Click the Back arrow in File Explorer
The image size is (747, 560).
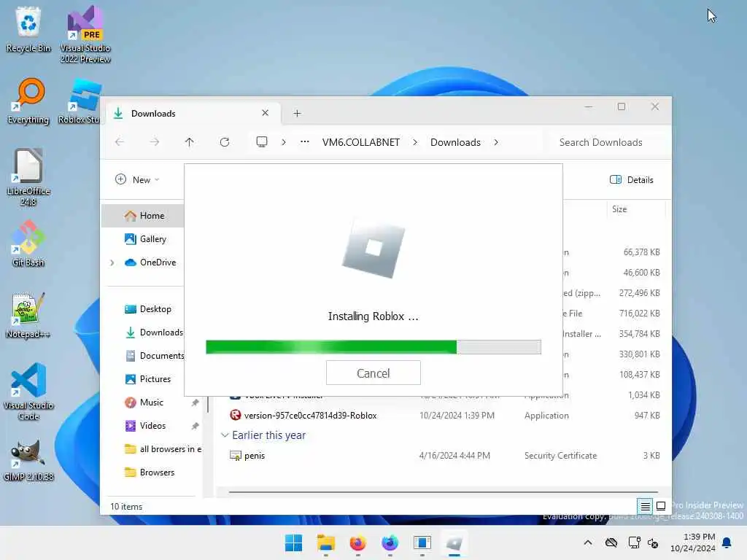pos(120,142)
